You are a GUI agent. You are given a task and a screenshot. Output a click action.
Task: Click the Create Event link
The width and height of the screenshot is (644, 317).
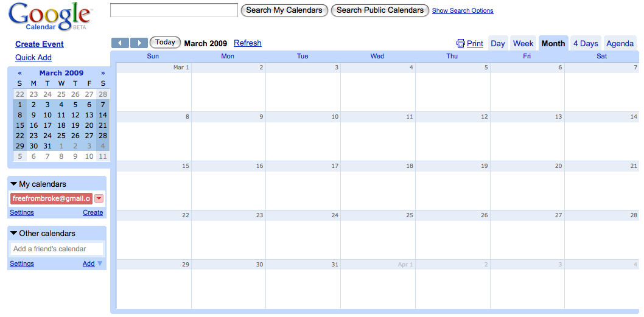click(40, 44)
